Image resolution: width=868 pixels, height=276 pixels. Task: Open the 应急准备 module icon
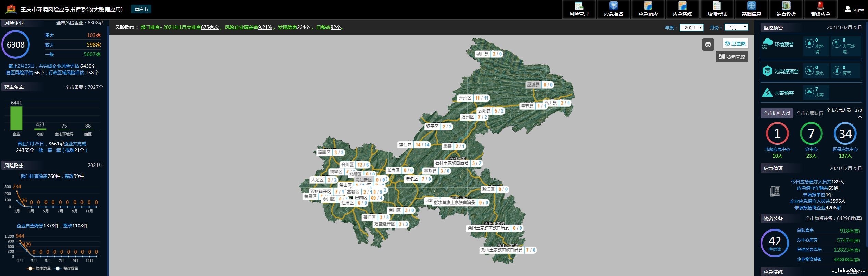point(613,6)
